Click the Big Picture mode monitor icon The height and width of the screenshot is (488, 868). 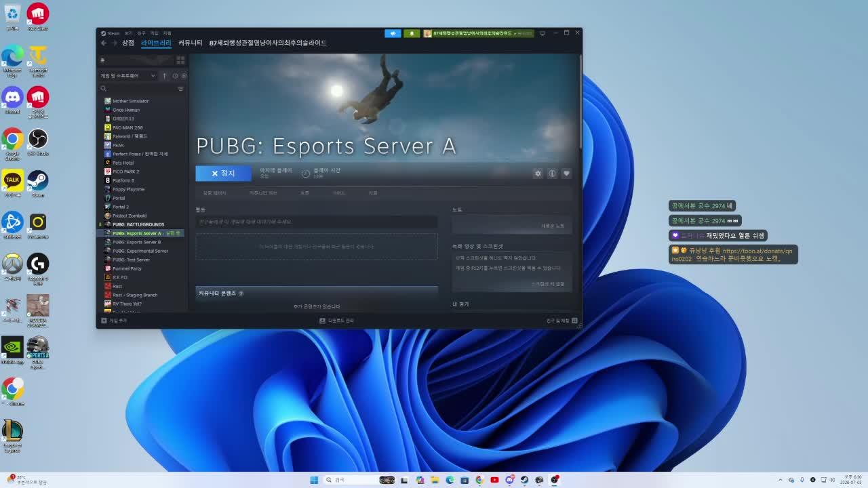tap(542, 33)
